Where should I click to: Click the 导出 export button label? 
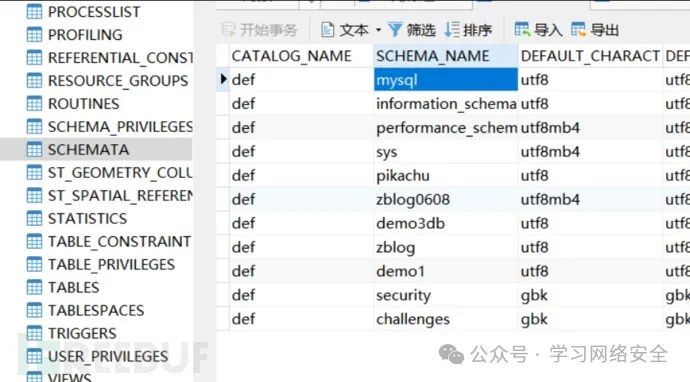point(605,30)
